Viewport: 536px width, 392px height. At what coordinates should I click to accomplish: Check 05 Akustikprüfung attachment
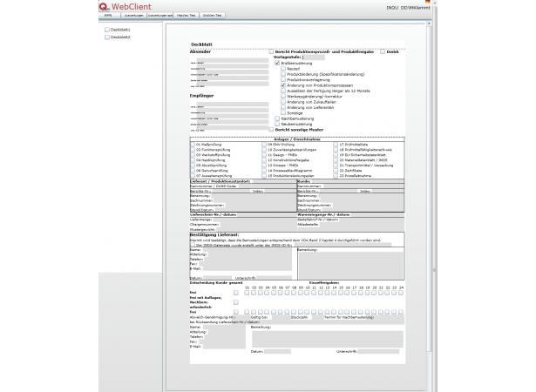(x=193, y=165)
